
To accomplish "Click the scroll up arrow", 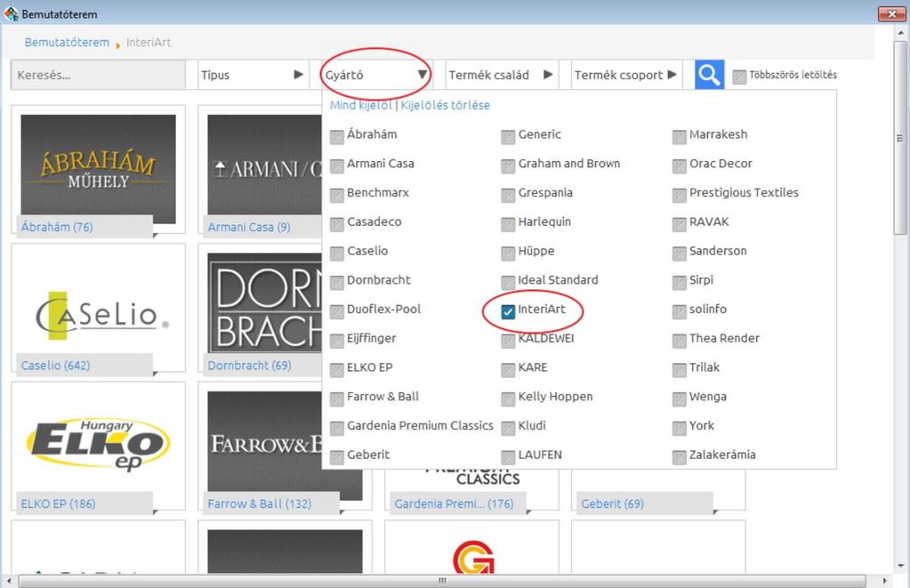I will pos(900,31).
